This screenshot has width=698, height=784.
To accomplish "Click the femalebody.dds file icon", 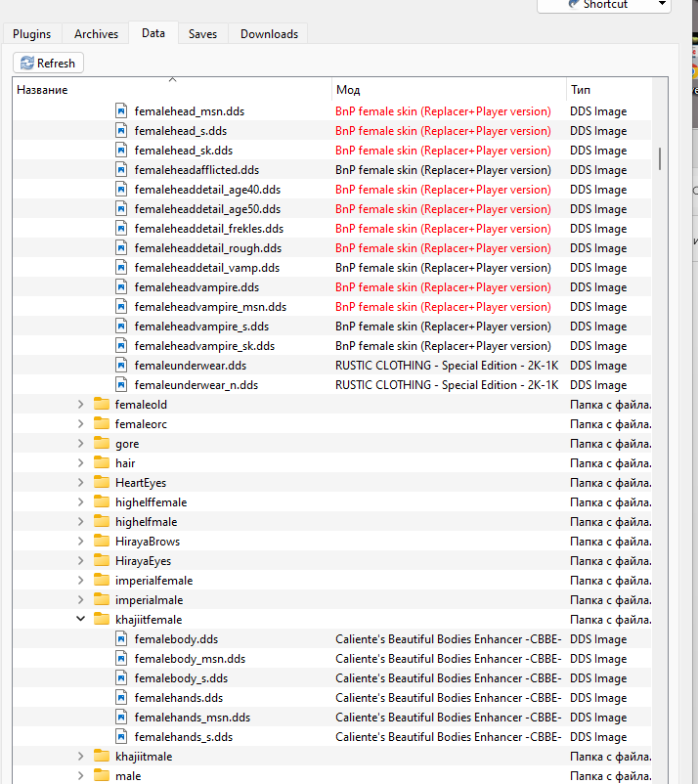I will (121, 639).
